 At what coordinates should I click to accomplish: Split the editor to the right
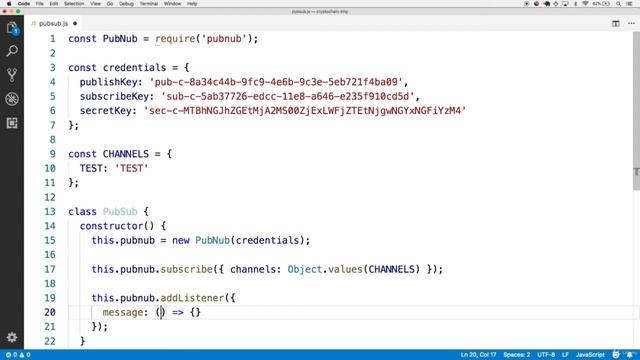pos(616,24)
